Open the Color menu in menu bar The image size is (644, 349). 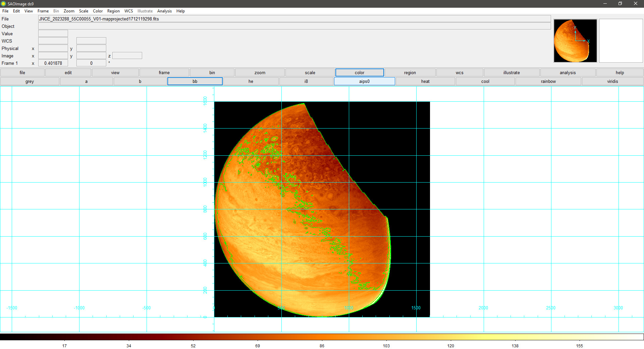98,11
